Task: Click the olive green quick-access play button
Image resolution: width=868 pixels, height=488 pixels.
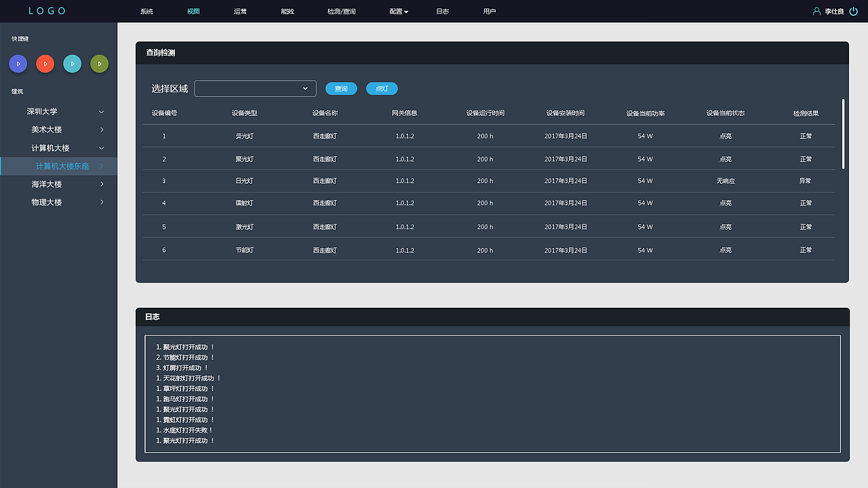Action: [99, 64]
